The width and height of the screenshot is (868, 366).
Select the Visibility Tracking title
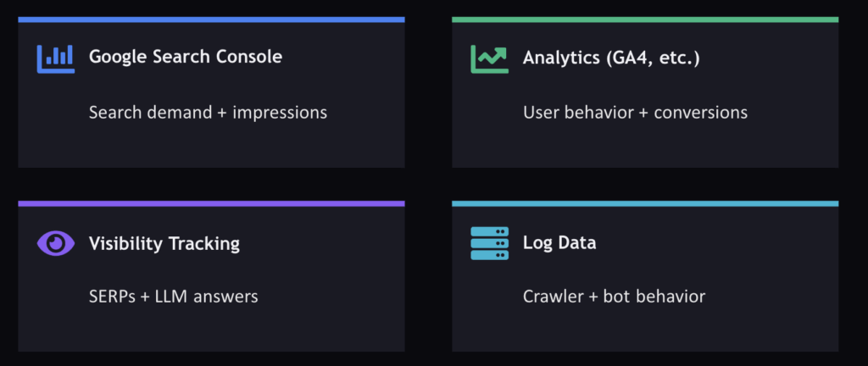coord(164,243)
